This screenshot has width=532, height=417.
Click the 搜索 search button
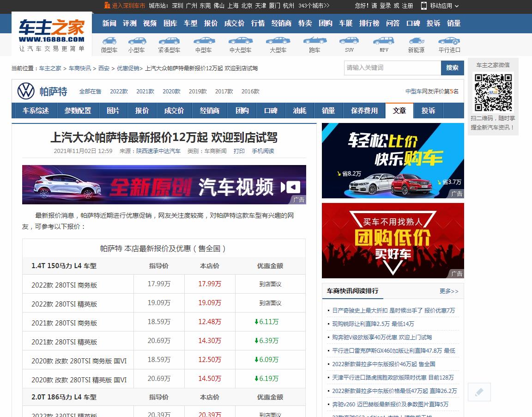(x=452, y=67)
